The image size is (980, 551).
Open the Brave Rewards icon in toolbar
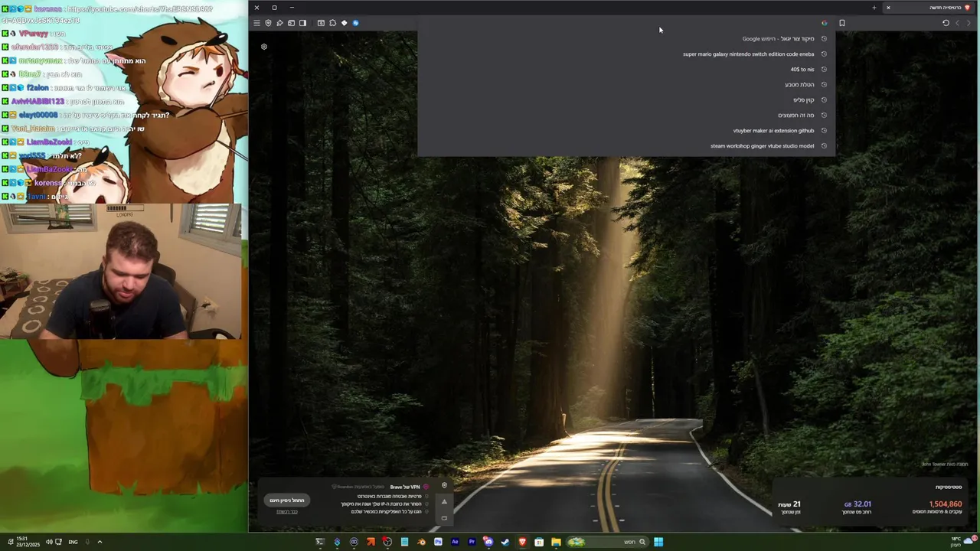click(x=279, y=23)
